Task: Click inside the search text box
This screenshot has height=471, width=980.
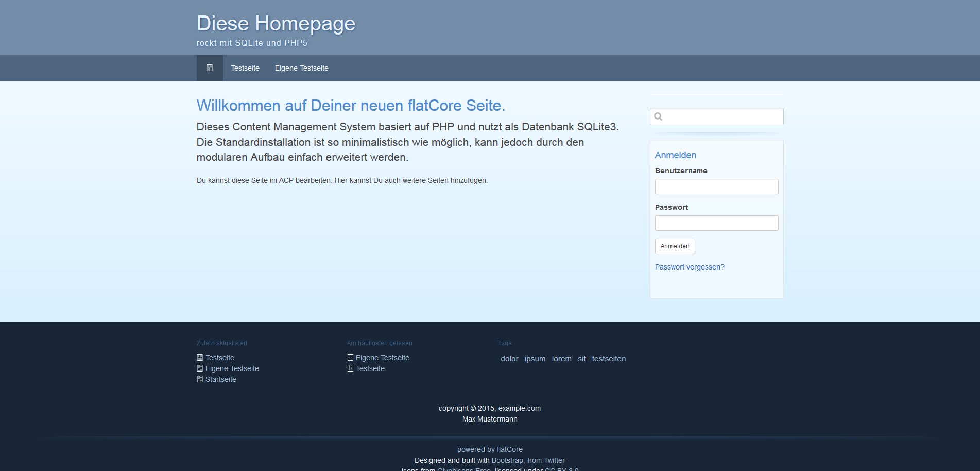Action: click(x=722, y=116)
